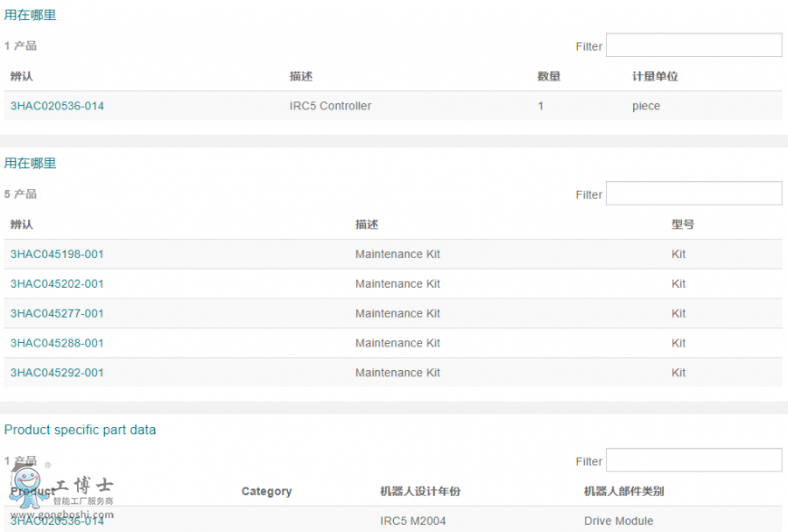Focus the Filter field above IRC5 Controller table
788x532 pixels.
click(x=693, y=45)
